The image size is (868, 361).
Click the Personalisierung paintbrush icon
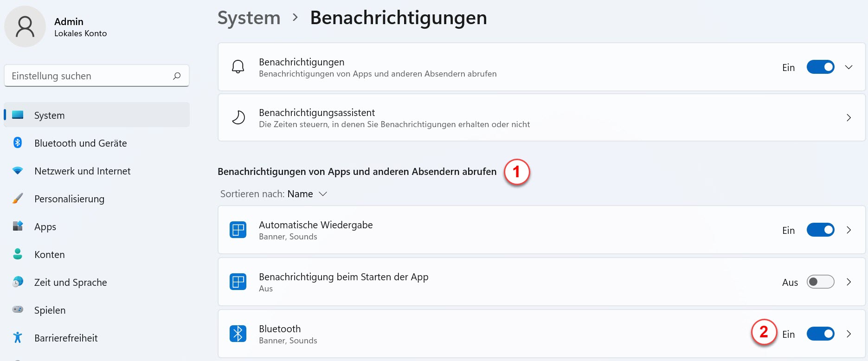[x=18, y=199]
